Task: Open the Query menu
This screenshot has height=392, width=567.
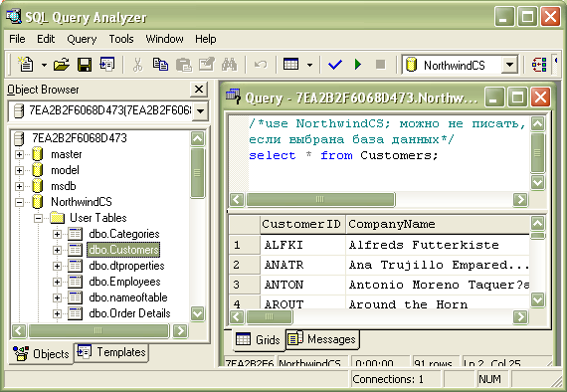Action: click(x=82, y=39)
